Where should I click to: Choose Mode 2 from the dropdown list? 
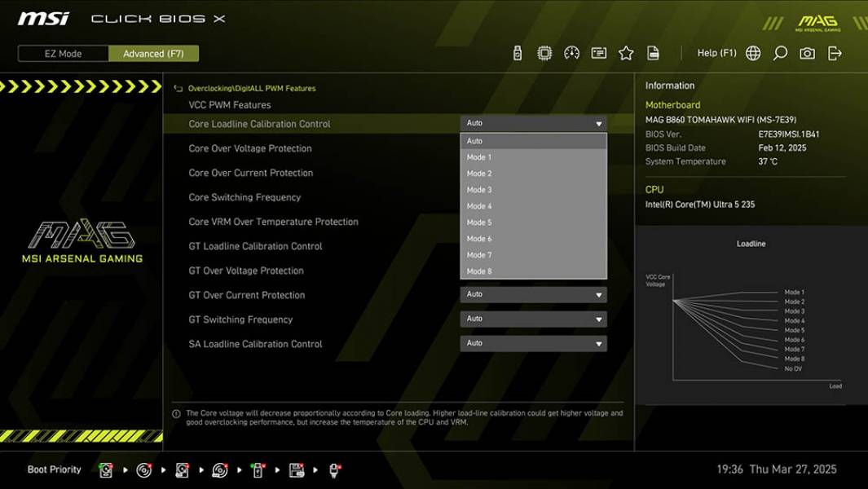pyautogui.click(x=533, y=174)
